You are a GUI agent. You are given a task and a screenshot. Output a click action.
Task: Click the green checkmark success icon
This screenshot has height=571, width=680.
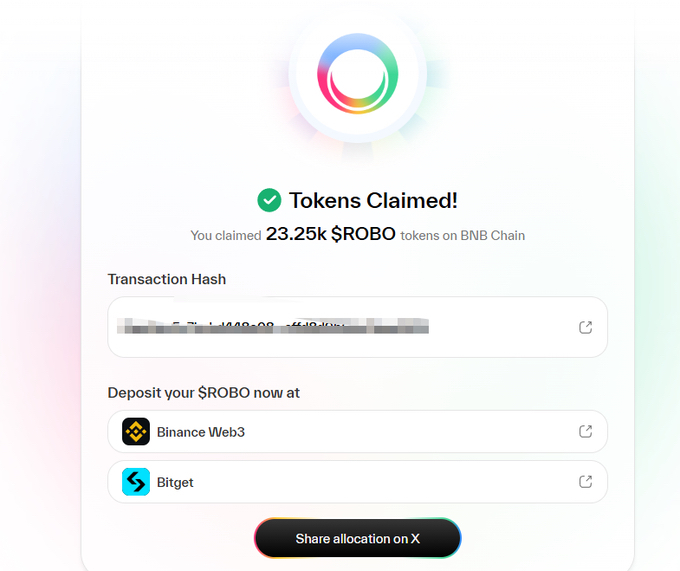(269, 200)
